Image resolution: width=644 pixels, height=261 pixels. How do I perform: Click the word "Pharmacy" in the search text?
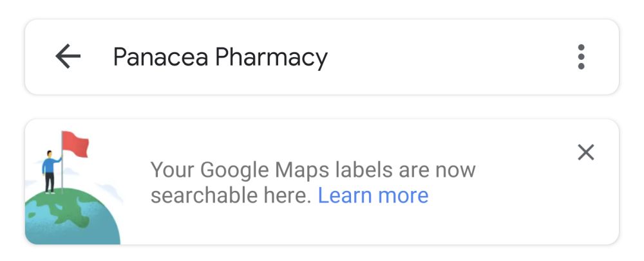tap(271, 57)
